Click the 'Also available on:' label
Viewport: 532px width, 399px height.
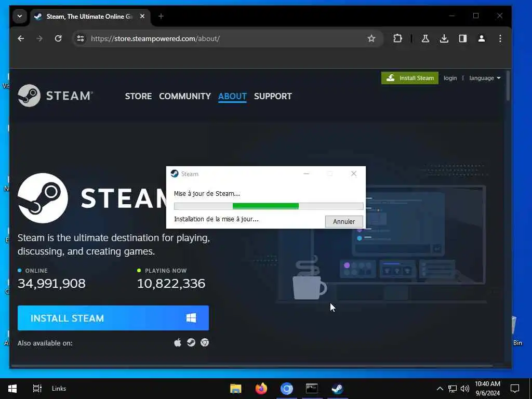point(45,343)
